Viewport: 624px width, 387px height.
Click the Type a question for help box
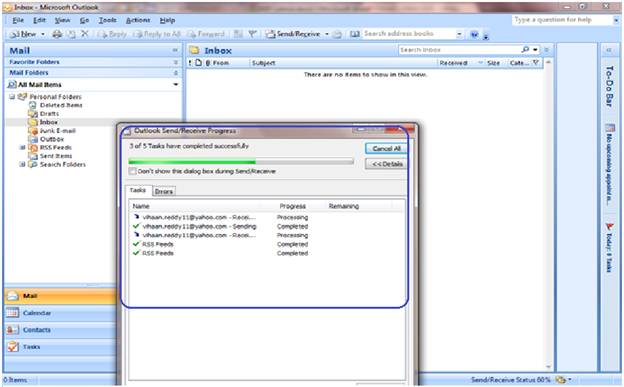[562, 20]
